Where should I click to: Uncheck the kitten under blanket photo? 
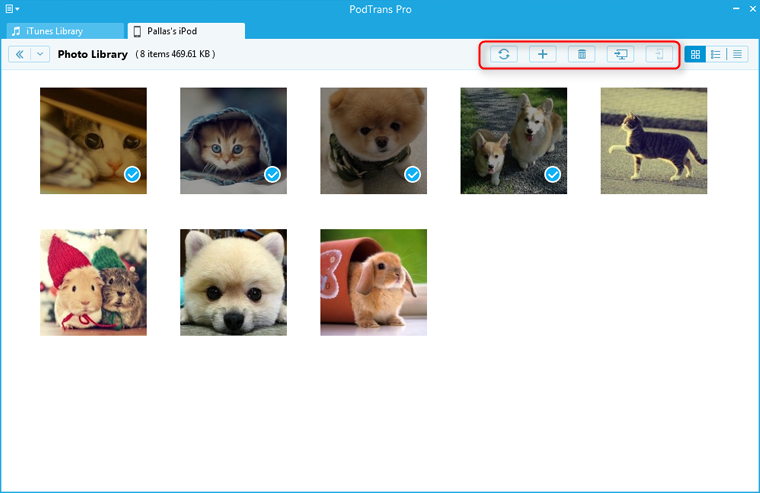point(133,175)
